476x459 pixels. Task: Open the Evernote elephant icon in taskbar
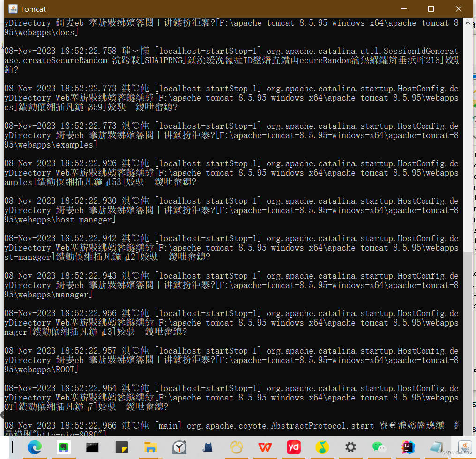(63, 447)
